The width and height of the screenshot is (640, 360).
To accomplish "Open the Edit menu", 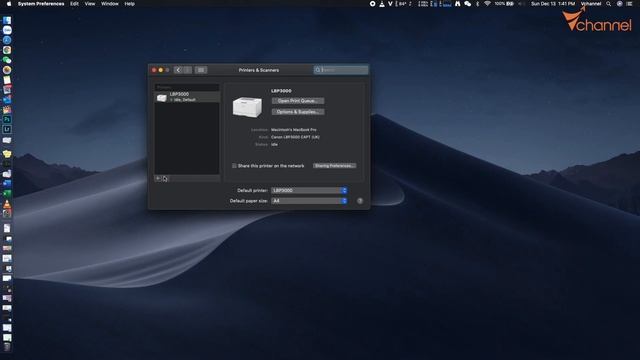I will [74, 4].
